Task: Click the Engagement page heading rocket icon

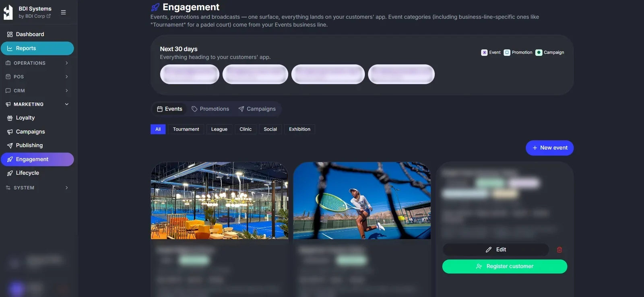Action: tap(155, 7)
